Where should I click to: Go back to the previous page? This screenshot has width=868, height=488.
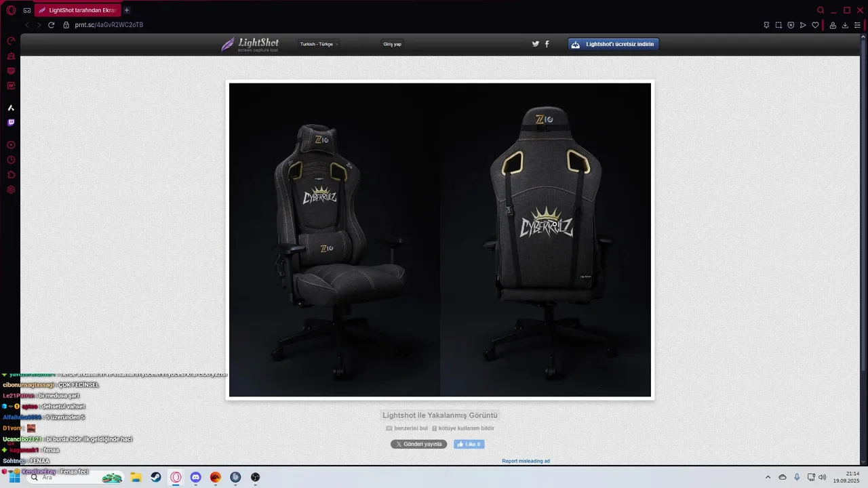(x=27, y=25)
